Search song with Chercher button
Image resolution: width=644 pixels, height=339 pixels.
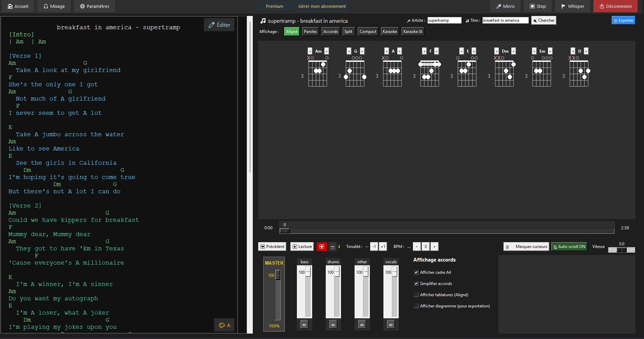click(x=544, y=20)
